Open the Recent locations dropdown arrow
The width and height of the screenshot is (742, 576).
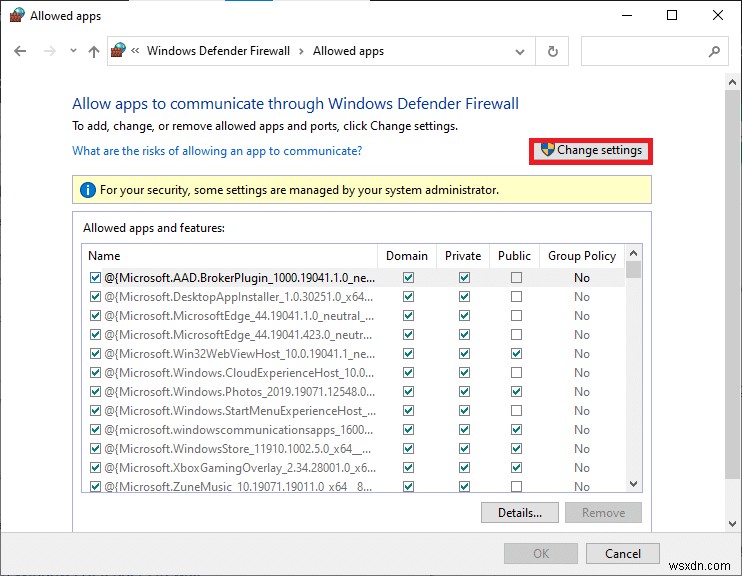click(72, 51)
